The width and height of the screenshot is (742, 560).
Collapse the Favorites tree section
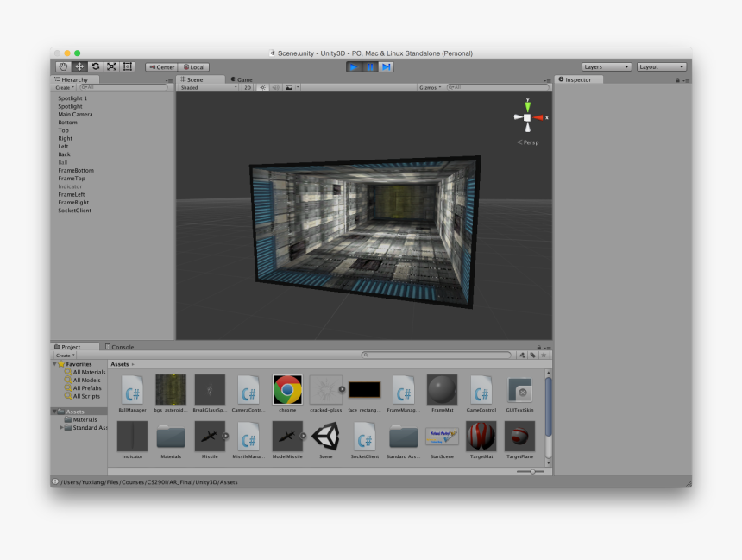(55, 364)
